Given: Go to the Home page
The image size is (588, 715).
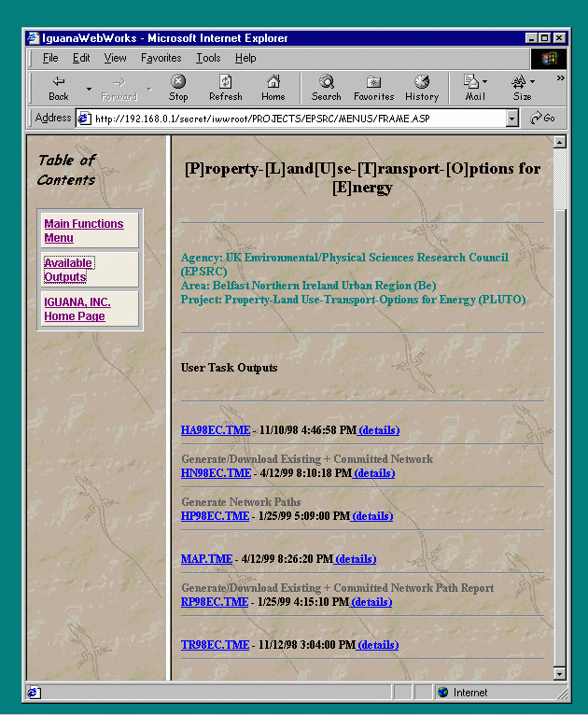Looking at the screenshot, I should pos(273,88).
